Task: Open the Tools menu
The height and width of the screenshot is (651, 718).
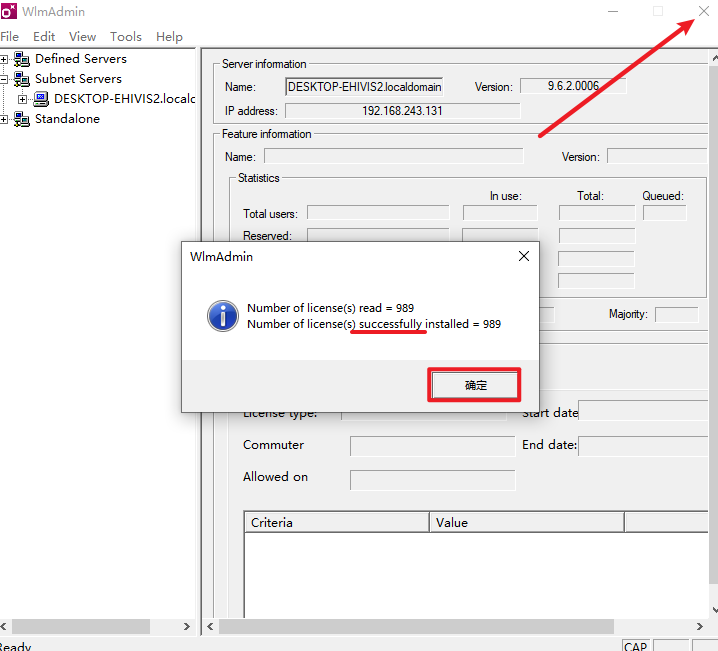Action: 126,37
